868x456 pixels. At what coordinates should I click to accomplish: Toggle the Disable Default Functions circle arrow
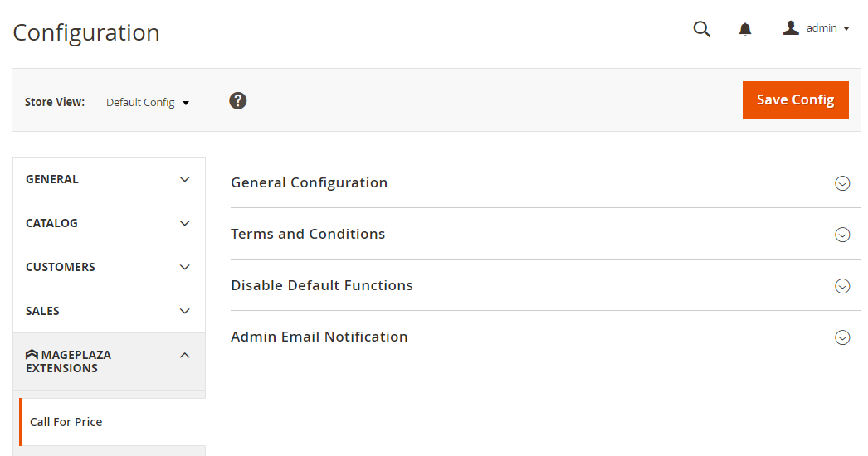coord(842,286)
